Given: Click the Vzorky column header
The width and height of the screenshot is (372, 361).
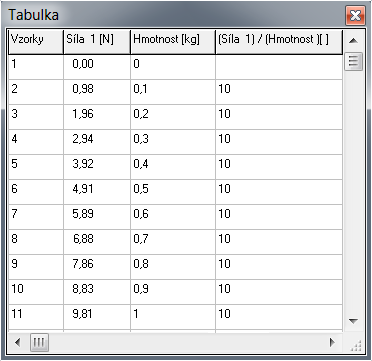Looking at the screenshot, I should pos(36,42).
